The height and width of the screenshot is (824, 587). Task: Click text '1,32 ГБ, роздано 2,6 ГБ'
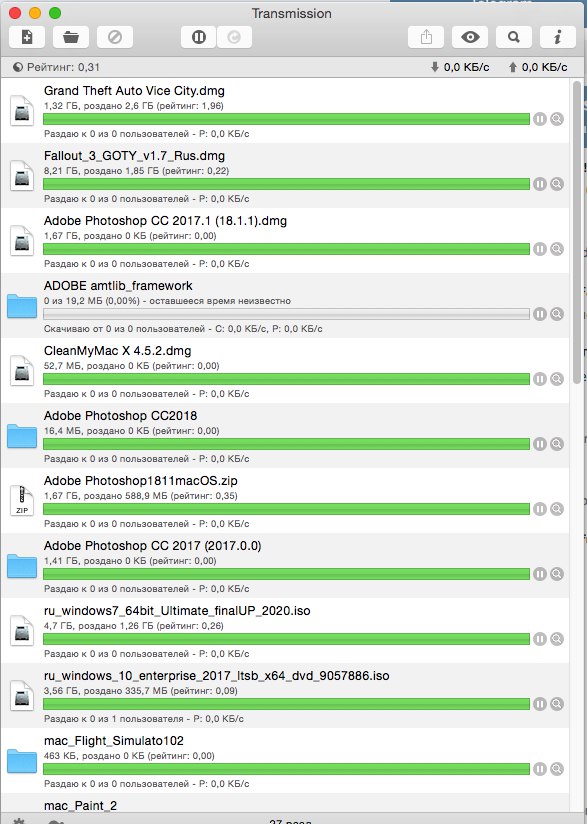[99, 106]
